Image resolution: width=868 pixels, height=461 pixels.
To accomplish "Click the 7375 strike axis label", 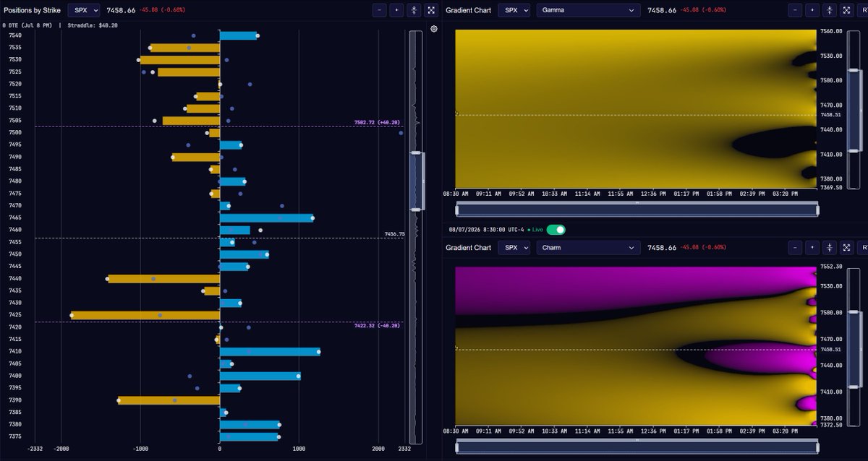I will [x=14, y=436].
